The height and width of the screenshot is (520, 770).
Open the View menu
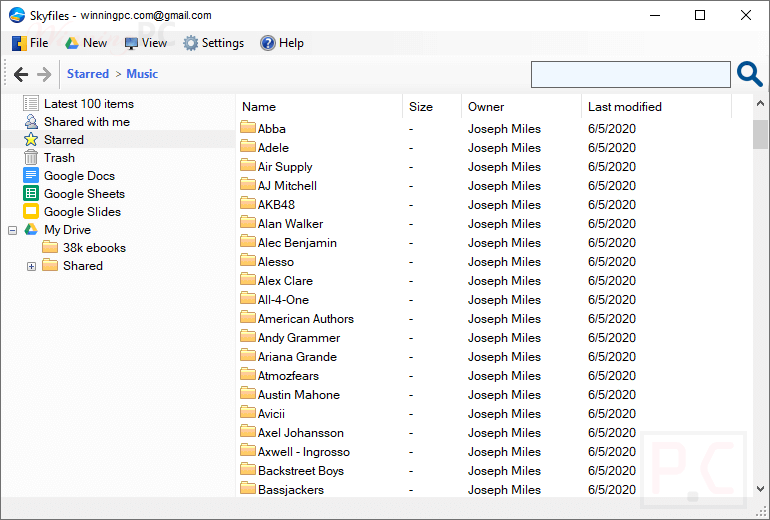[x=146, y=43]
